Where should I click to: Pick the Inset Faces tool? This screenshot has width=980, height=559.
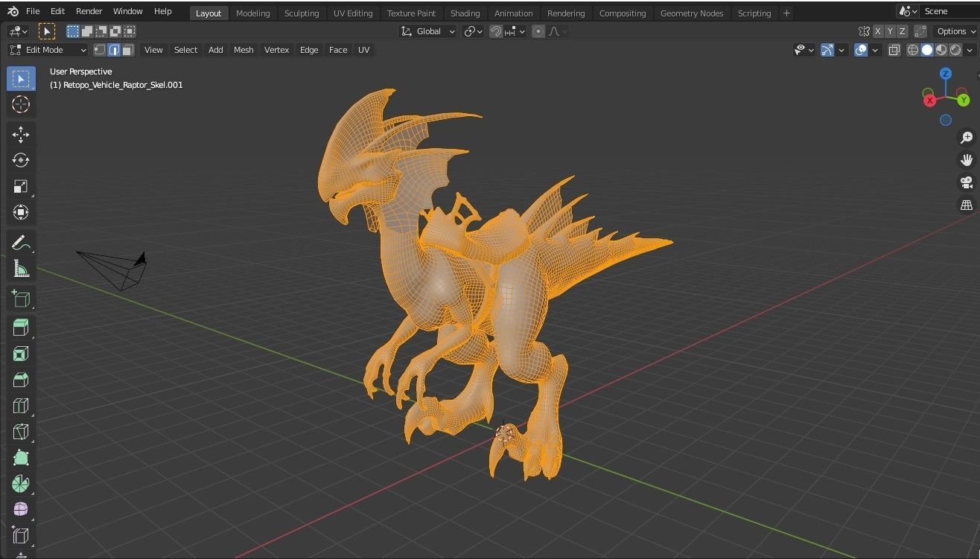click(x=20, y=354)
